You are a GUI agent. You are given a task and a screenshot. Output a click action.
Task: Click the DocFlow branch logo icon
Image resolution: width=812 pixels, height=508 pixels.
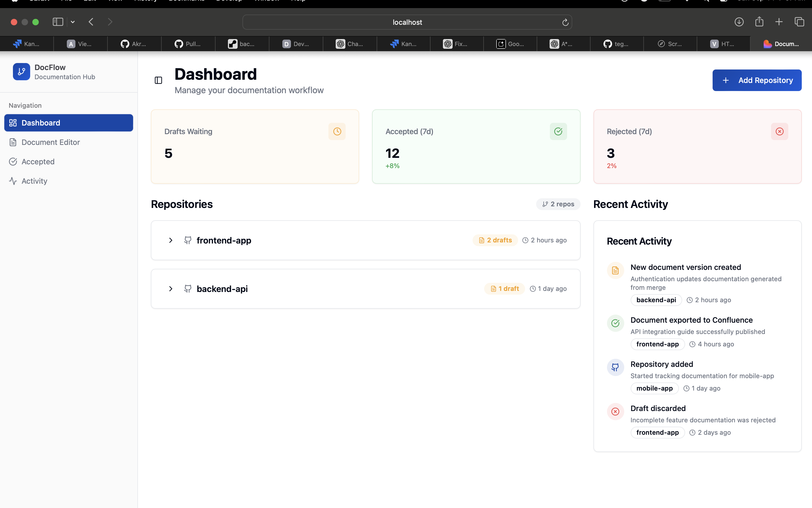[22, 72]
